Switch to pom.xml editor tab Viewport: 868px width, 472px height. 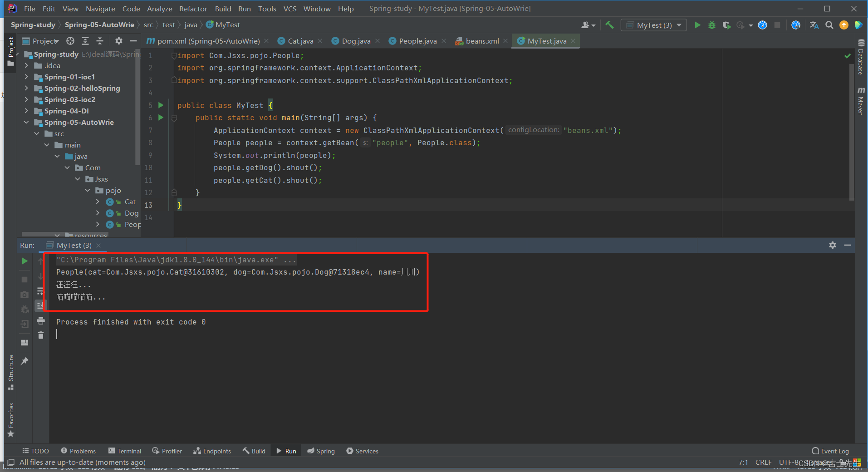pyautogui.click(x=208, y=41)
